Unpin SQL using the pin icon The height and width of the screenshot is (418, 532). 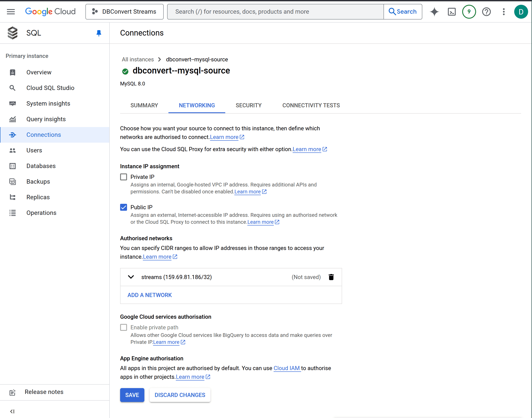[x=99, y=33]
